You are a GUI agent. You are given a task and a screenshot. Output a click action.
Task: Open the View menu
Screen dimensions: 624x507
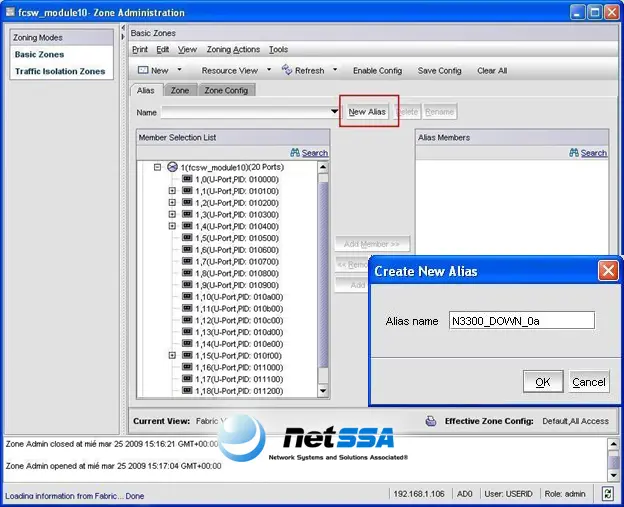coord(187,49)
